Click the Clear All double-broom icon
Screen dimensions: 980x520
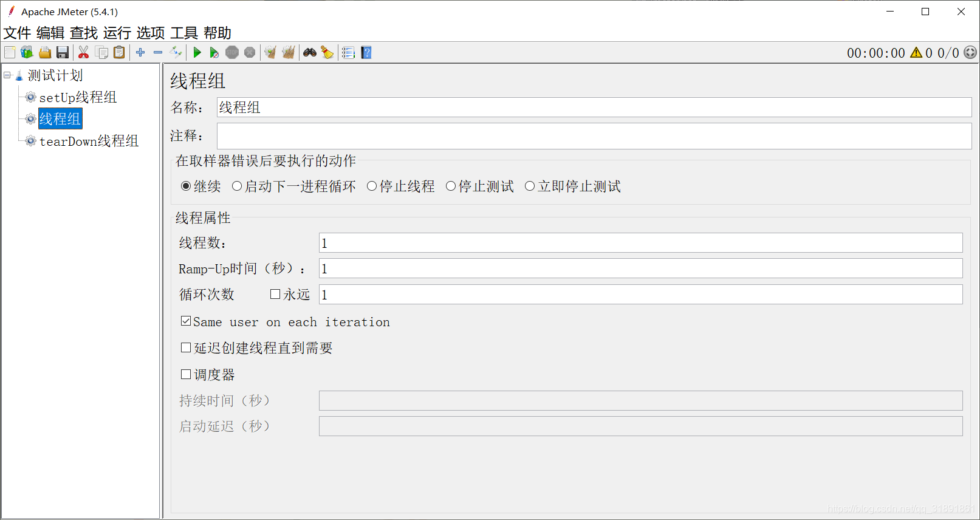coord(289,53)
